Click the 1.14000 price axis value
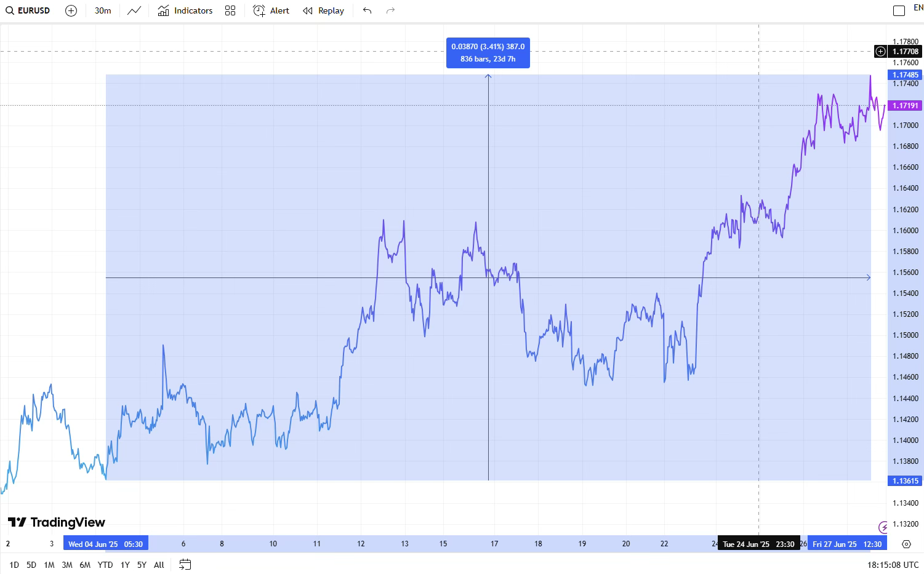 coord(906,440)
